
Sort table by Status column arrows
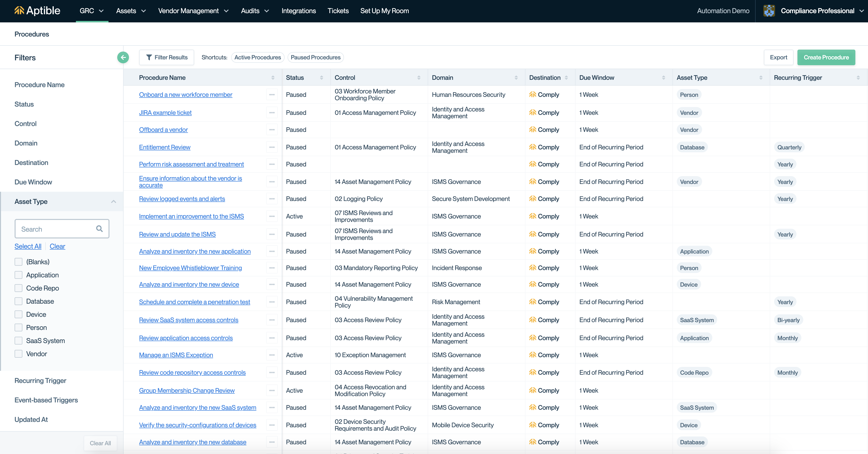click(x=321, y=78)
